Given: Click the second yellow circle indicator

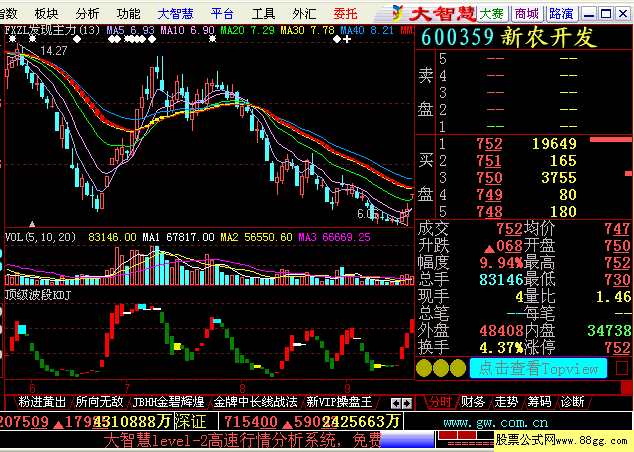Looking at the screenshot, I should (x=441, y=368).
